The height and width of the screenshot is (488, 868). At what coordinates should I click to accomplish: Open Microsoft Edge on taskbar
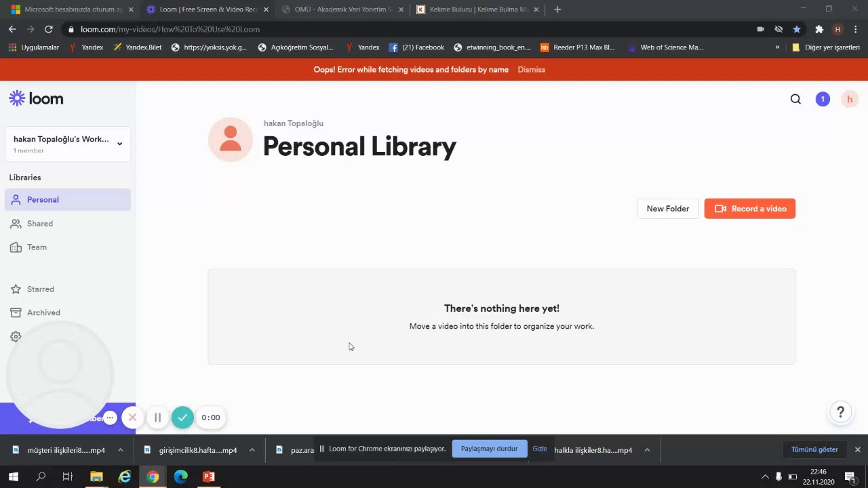click(x=181, y=476)
